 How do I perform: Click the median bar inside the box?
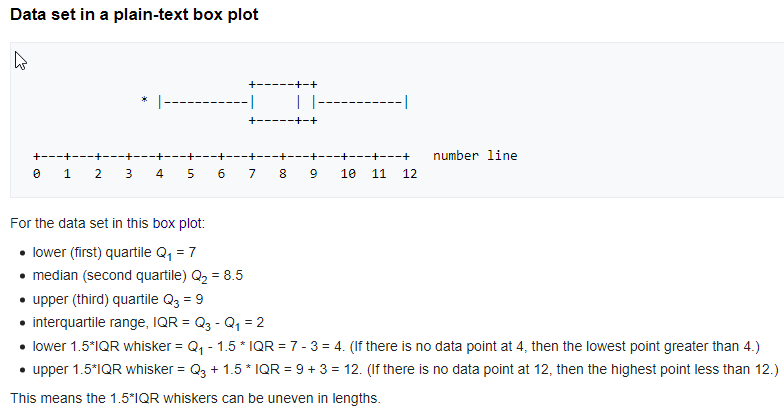(x=299, y=101)
